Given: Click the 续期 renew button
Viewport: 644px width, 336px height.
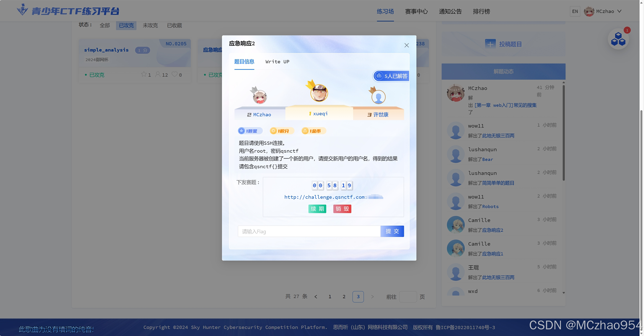Looking at the screenshot, I should (317, 209).
